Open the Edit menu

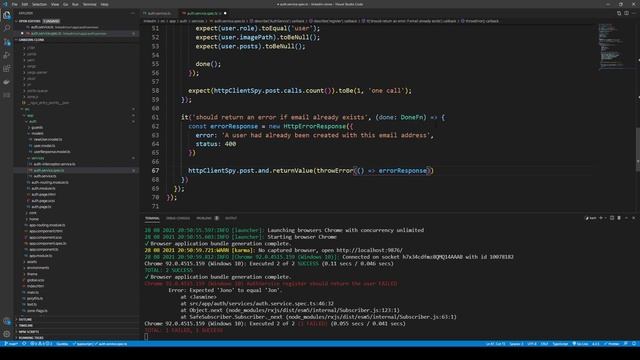[25, 4]
